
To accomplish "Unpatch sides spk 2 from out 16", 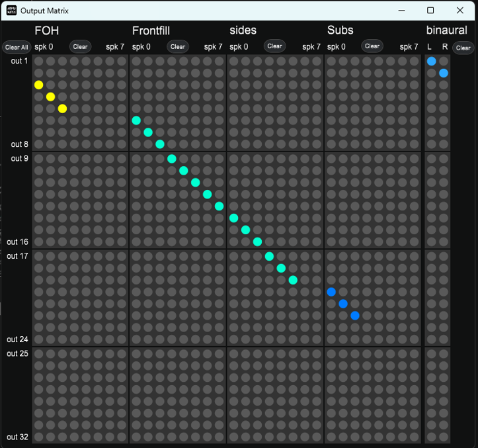I will point(258,242).
